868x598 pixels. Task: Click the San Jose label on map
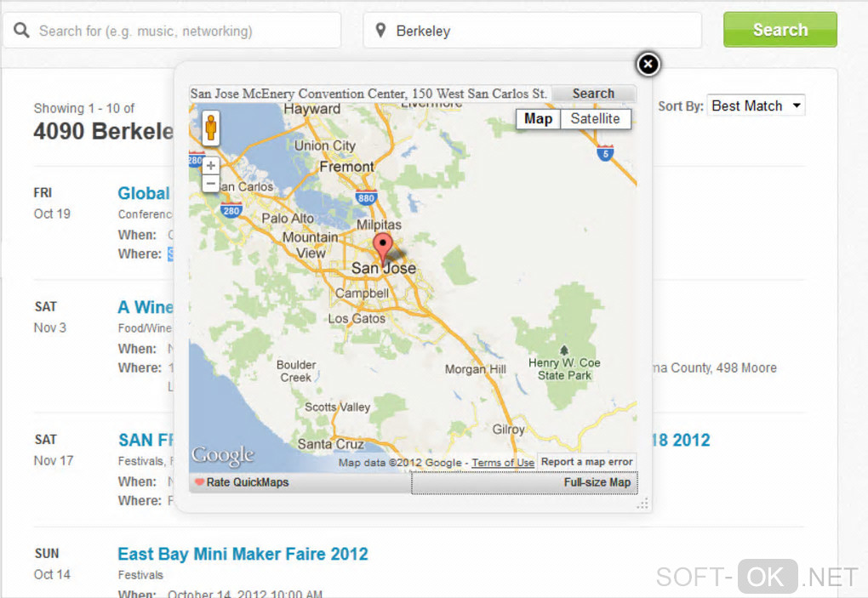pyautogui.click(x=384, y=268)
